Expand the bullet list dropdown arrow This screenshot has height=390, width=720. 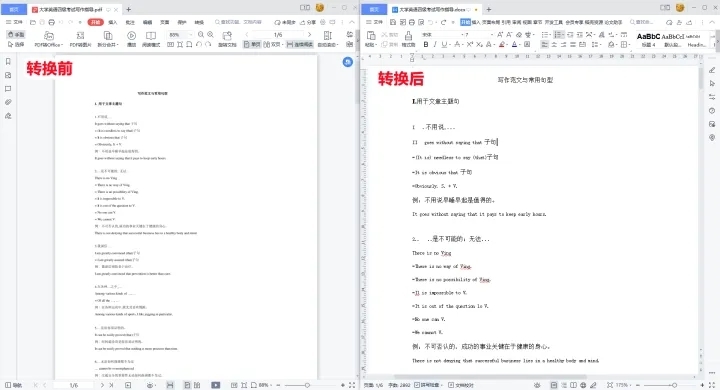550,34
